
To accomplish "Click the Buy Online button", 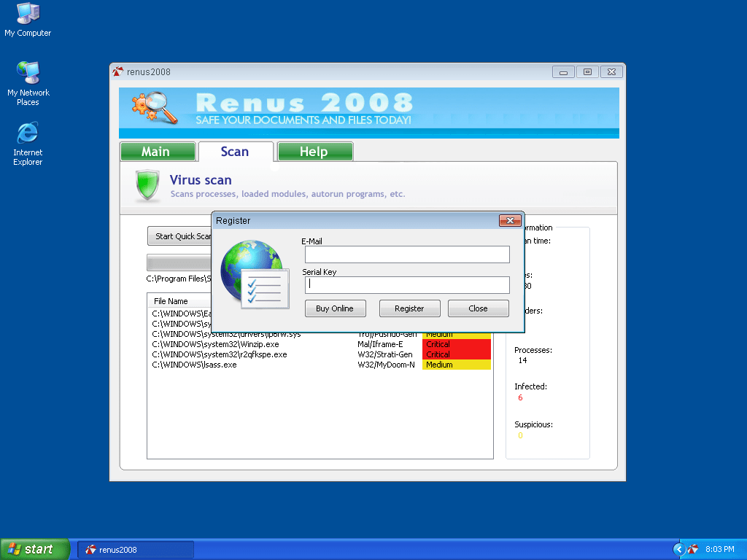I will click(x=334, y=308).
